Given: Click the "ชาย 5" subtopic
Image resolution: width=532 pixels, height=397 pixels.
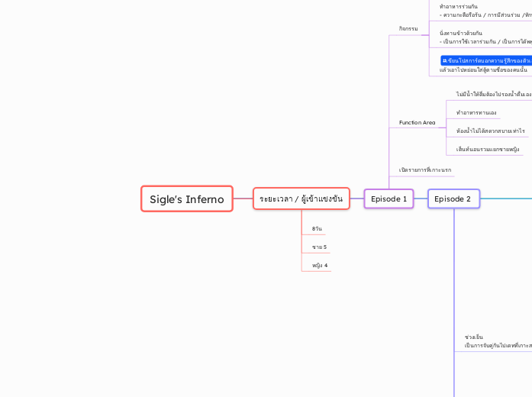Looking at the screenshot, I should [x=319, y=247].
